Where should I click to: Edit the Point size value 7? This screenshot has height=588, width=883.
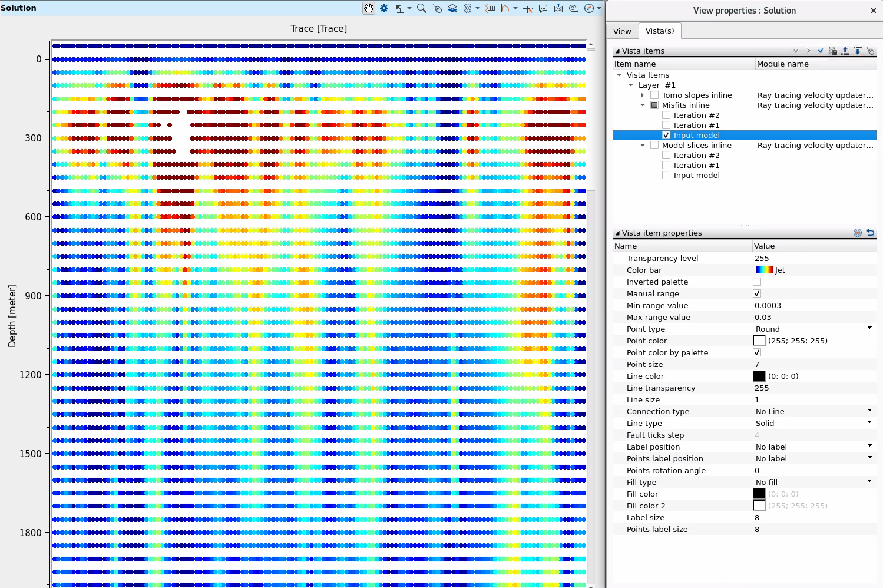click(815, 364)
